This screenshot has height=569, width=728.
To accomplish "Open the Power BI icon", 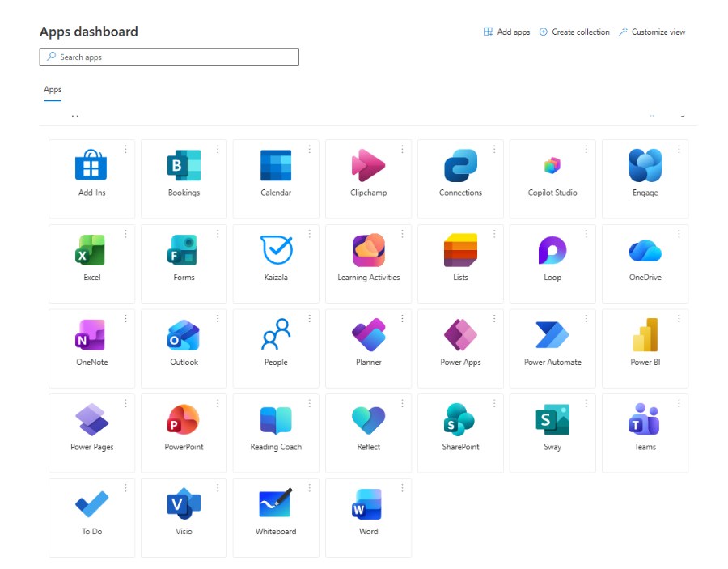I will (645, 334).
